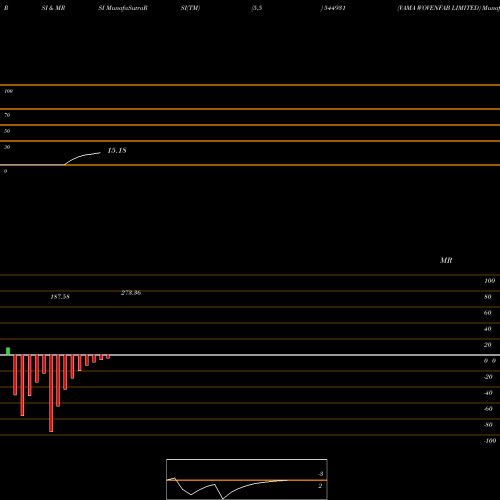Click the green bar in the MR histogram

pos(8,351)
